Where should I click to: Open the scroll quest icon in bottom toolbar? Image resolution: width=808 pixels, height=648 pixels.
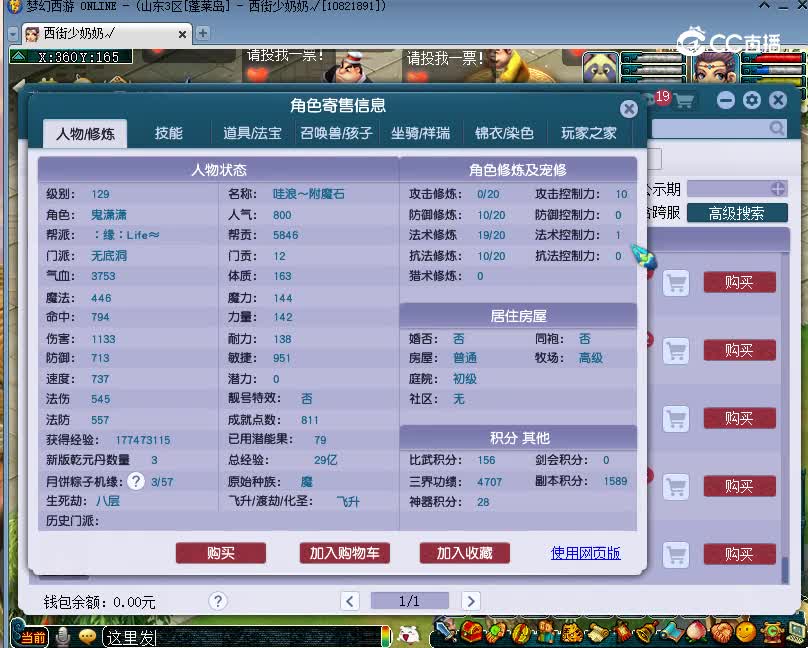pos(598,632)
